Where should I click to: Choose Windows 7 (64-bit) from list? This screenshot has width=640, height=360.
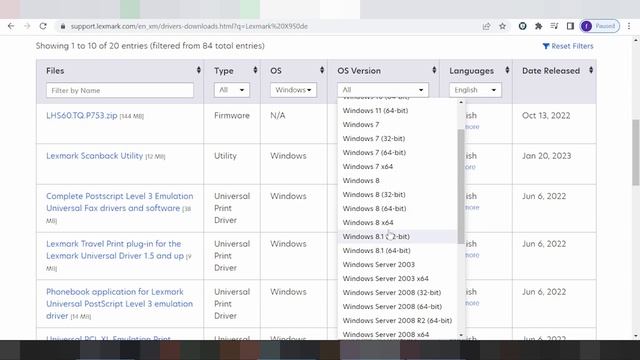(397, 153)
